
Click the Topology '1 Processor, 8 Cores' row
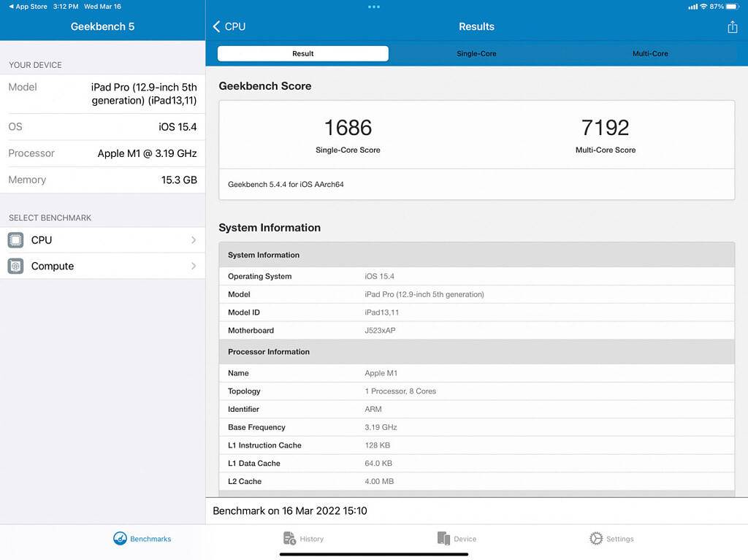point(476,391)
